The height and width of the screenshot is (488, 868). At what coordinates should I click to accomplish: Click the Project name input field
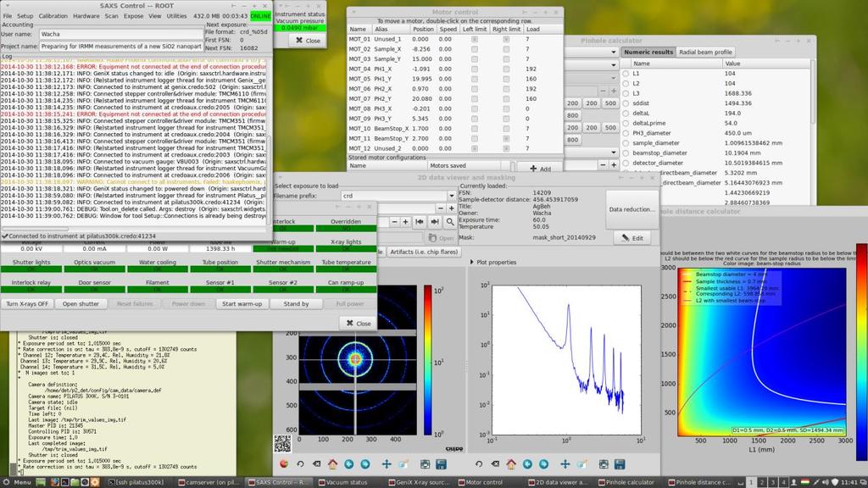pos(121,47)
